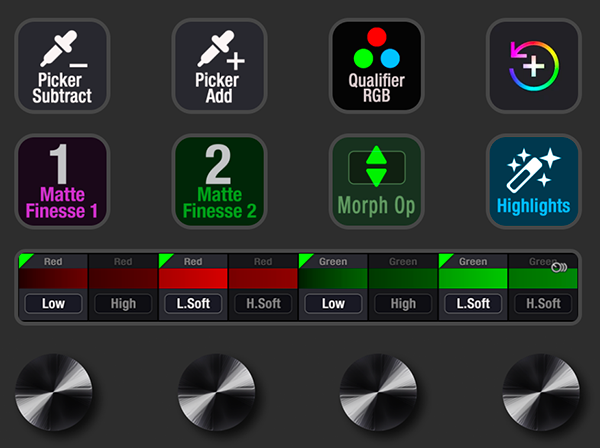Activate the Picker Add eyedropper
This screenshot has height=448, width=600.
coord(219,66)
